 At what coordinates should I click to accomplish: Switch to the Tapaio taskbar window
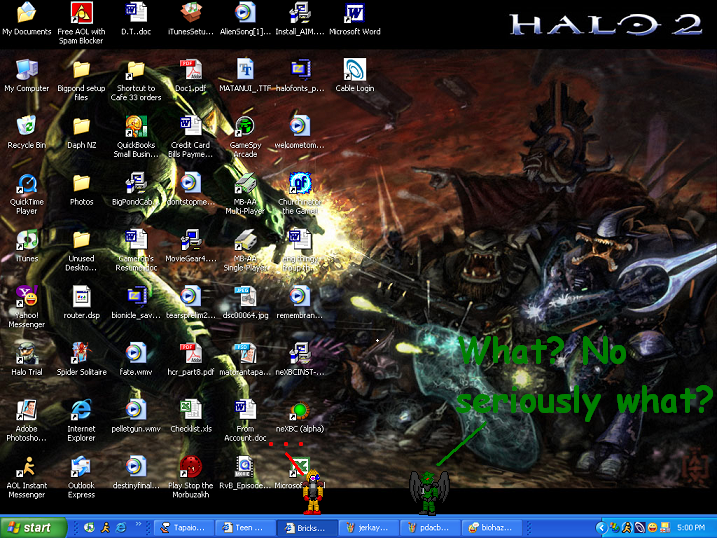pyautogui.click(x=183, y=528)
